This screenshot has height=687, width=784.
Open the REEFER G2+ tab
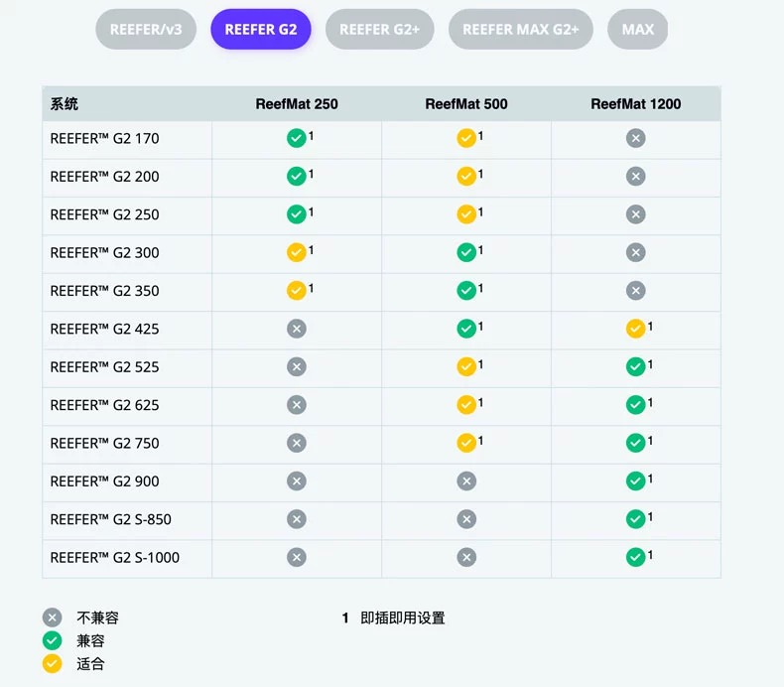point(379,29)
